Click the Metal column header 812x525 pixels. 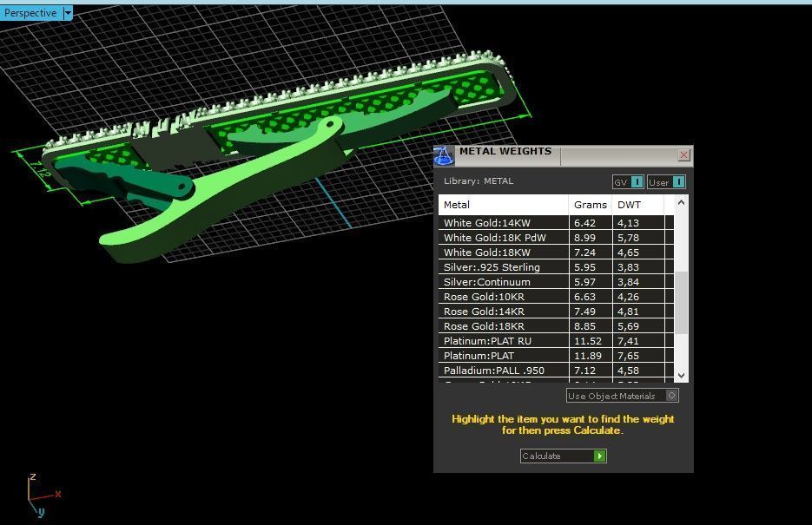click(504, 205)
